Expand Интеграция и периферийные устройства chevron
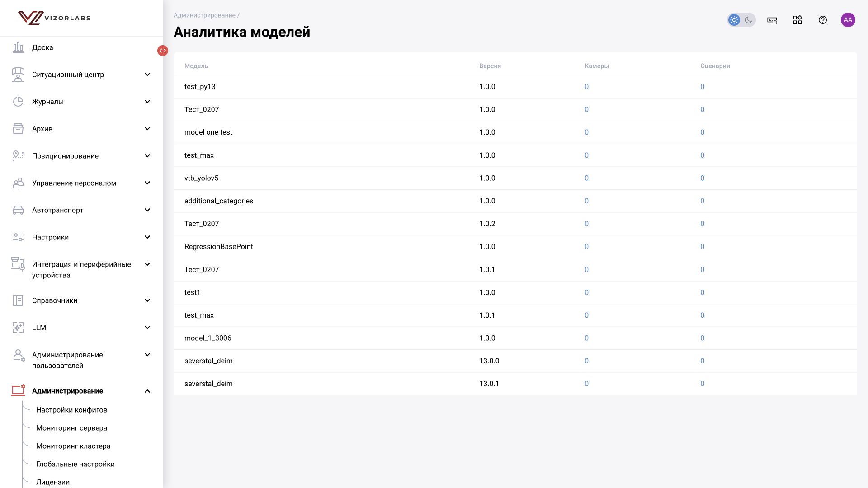The height and width of the screenshot is (488, 868). [x=147, y=264]
